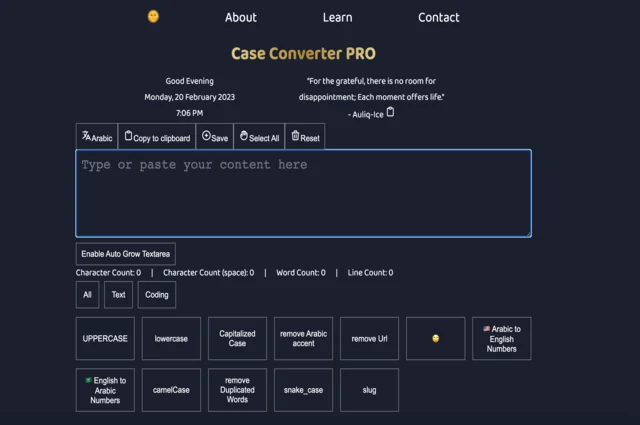The image size is (640, 425).
Task: Save the text content
Action: (x=215, y=136)
